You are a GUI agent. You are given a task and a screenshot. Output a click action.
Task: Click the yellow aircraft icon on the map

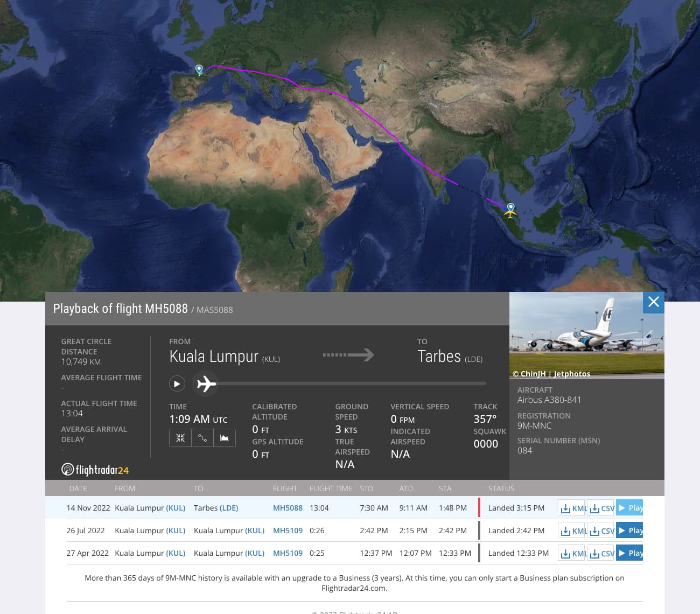[x=510, y=212]
